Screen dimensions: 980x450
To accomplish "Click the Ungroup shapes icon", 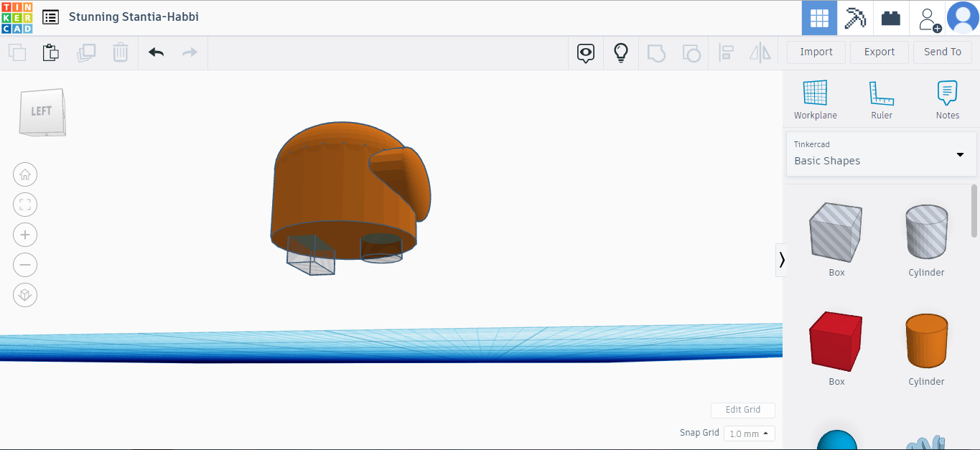I will click(691, 53).
